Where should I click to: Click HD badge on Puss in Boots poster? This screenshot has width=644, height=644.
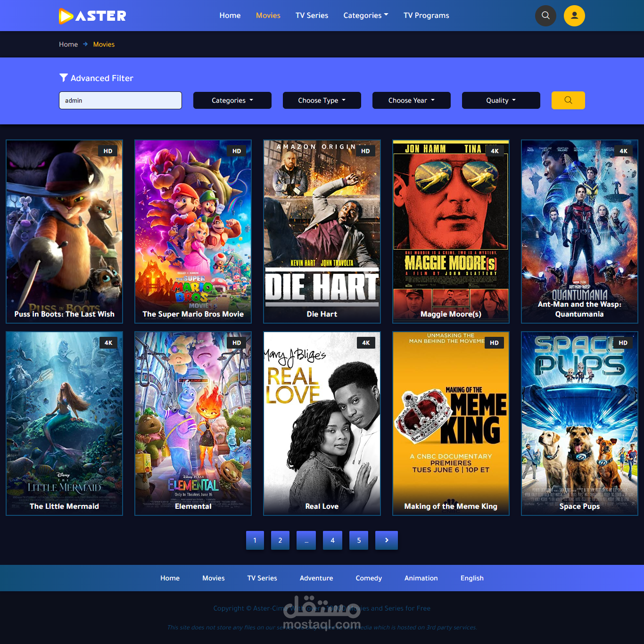(108, 151)
